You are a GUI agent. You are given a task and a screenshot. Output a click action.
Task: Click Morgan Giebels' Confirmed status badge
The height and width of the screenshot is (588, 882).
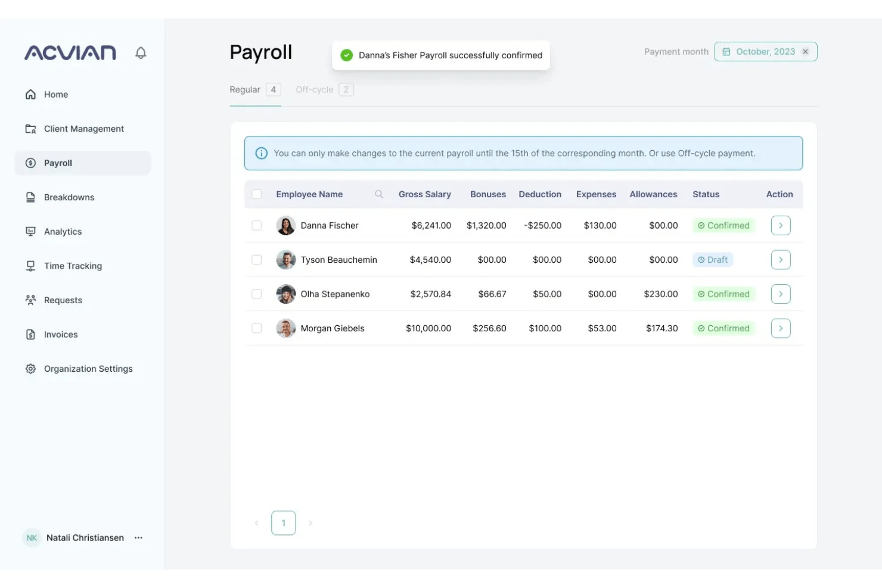click(724, 328)
